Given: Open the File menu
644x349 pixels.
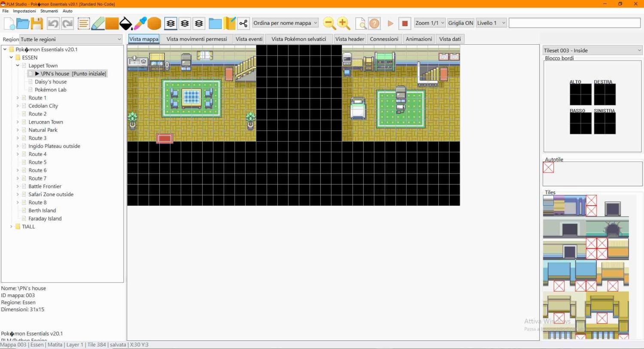Looking at the screenshot, I should tap(5, 11).
